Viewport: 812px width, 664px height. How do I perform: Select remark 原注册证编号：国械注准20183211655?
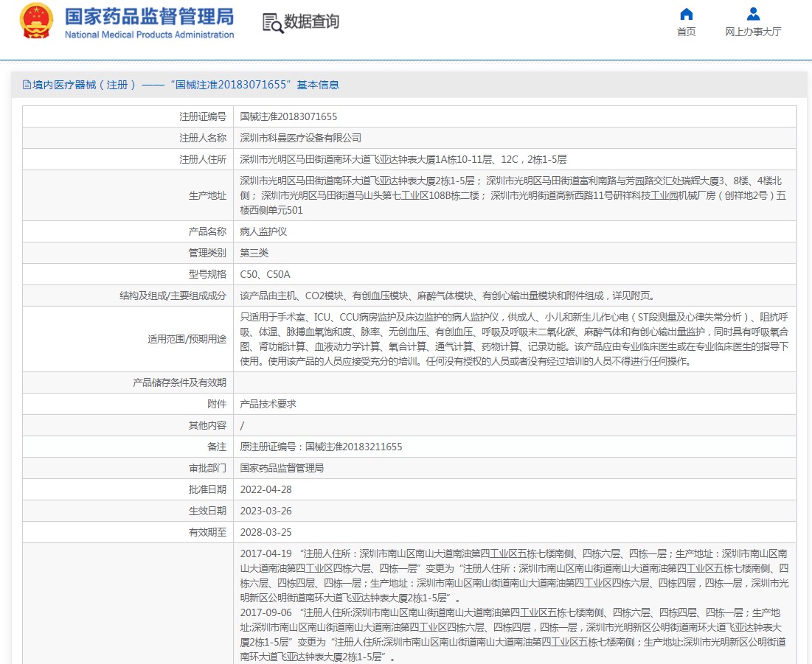click(321, 447)
